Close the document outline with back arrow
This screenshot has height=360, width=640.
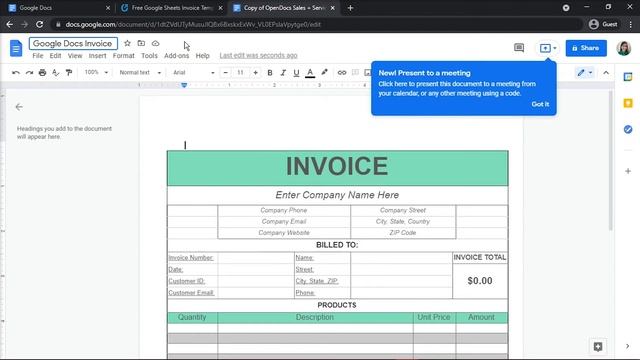pyautogui.click(x=19, y=107)
